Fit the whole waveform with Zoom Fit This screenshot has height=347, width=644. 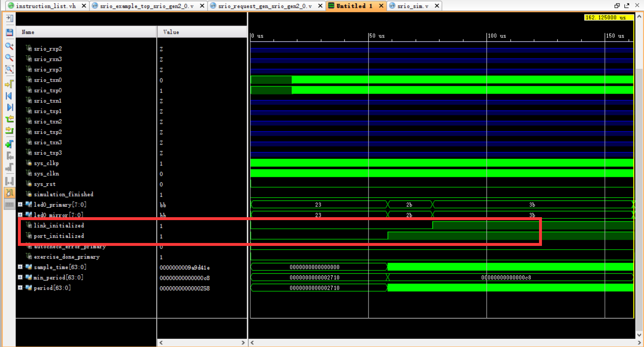coord(9,69)
